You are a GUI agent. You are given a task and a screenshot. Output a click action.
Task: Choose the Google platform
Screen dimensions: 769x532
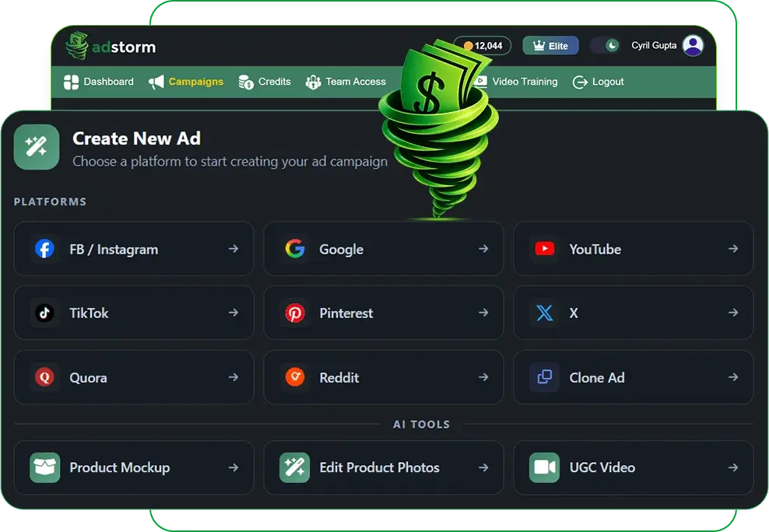coord(384,249)
